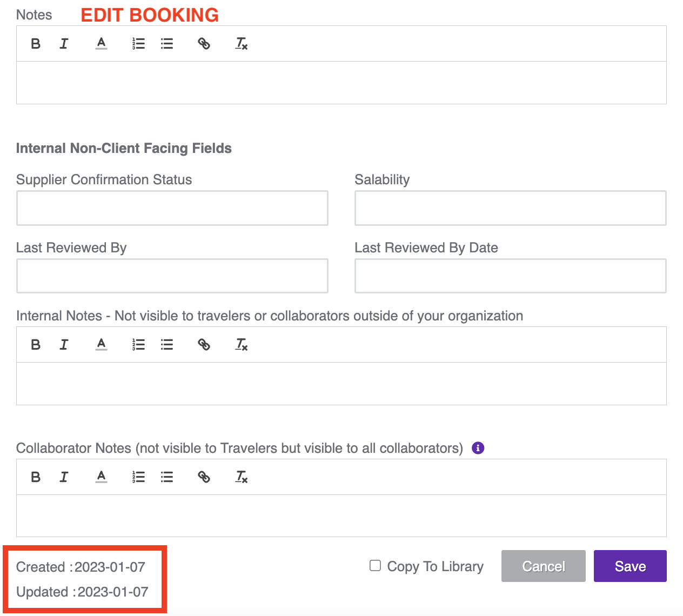Viewport: 683px width, 616px height.
Task: Click into the Notes text area
Action: (x=341, y=83)
